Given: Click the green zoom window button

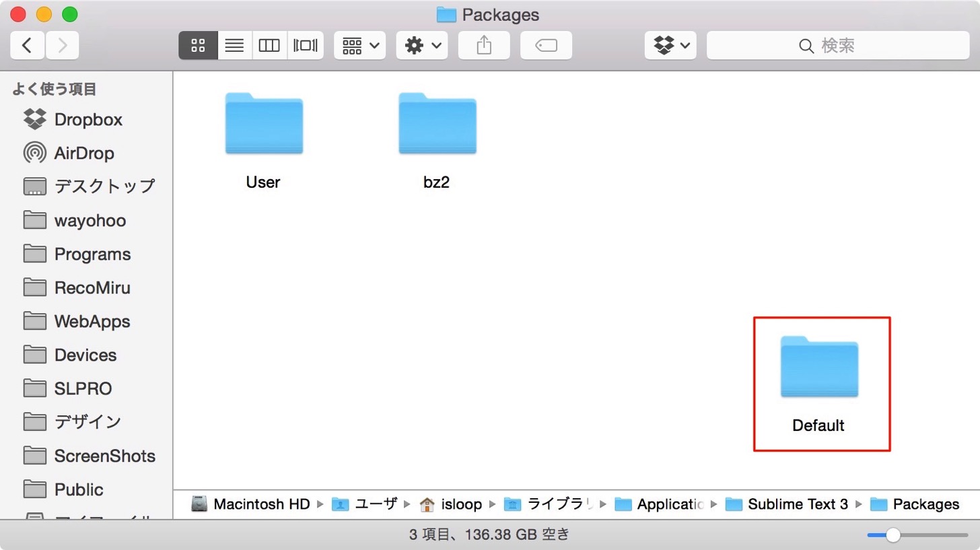Looking at the screenshot, I should pos(69,14).
